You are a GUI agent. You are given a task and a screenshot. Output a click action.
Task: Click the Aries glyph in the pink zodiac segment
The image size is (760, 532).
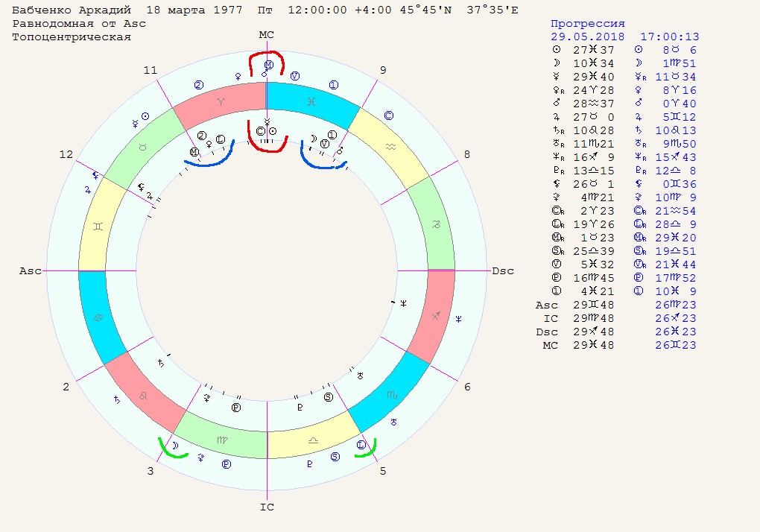pyautogui.click(x=221, y=101)
